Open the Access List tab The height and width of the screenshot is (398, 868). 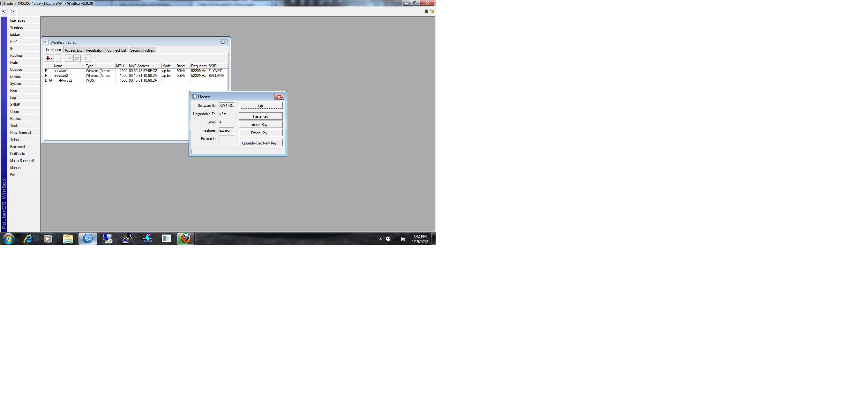(x=73, y=50)
